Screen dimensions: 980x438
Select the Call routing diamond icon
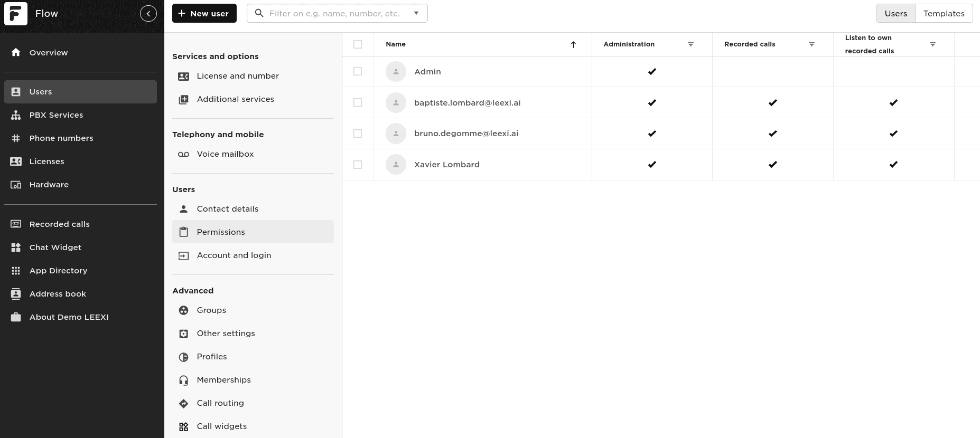(183, 403)
